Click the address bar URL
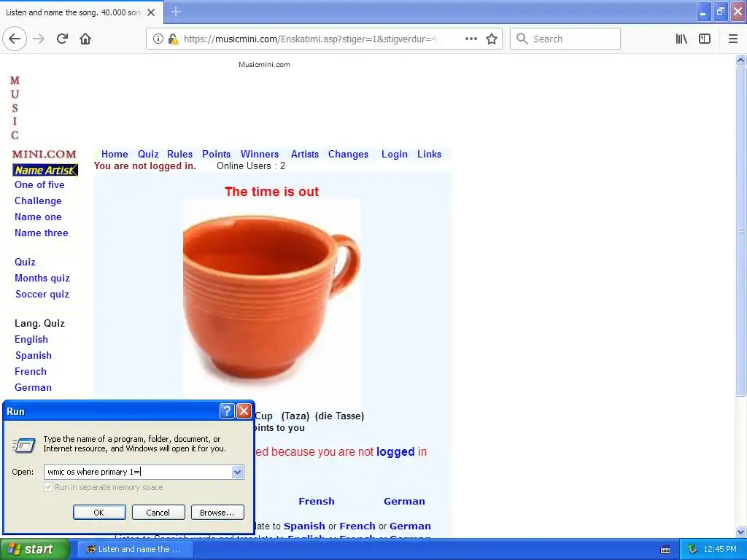 click(309, 39)
